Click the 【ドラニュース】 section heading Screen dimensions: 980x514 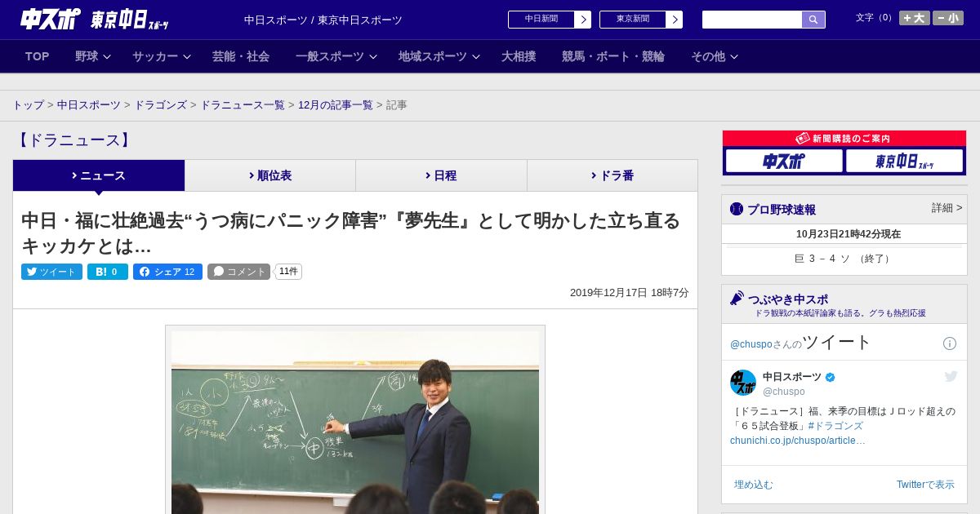click(73, 140)
